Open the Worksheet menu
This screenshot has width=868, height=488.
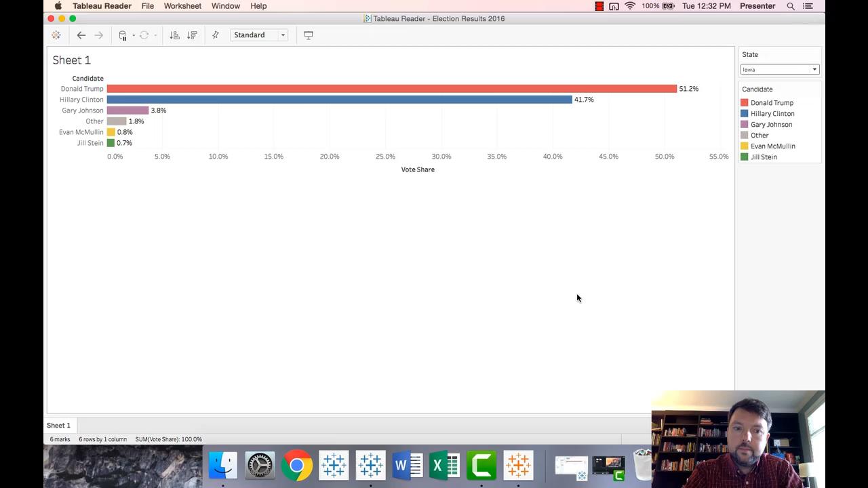(182, 6)
